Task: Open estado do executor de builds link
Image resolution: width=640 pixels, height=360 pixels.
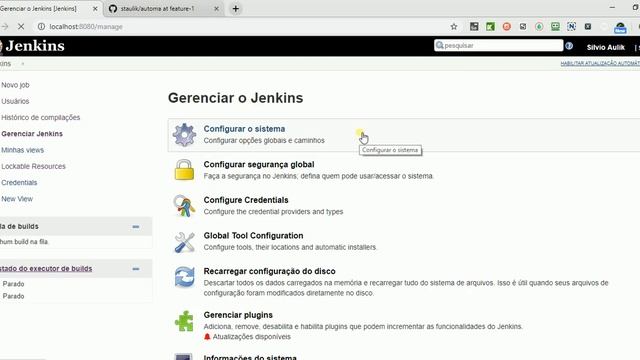Action: pos(46,269)
